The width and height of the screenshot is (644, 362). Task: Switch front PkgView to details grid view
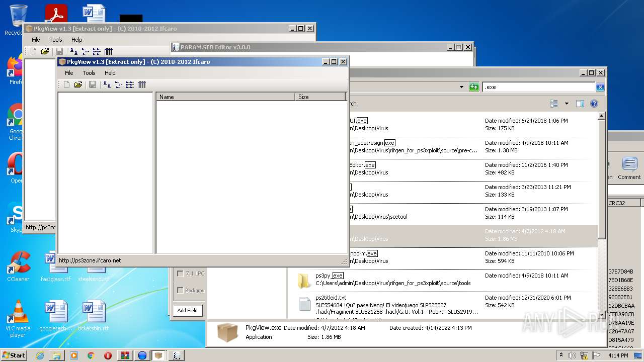(142, 85)
